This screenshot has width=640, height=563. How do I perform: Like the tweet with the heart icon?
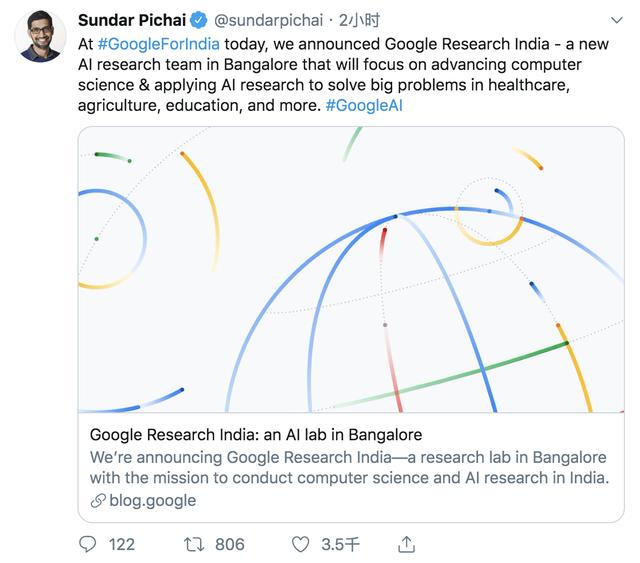coord(300,544)
